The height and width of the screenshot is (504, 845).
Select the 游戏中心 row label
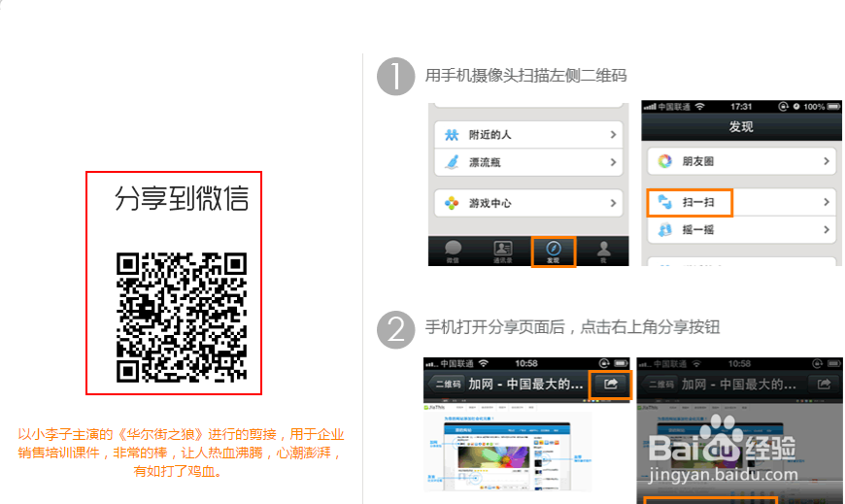click(490, 203)
